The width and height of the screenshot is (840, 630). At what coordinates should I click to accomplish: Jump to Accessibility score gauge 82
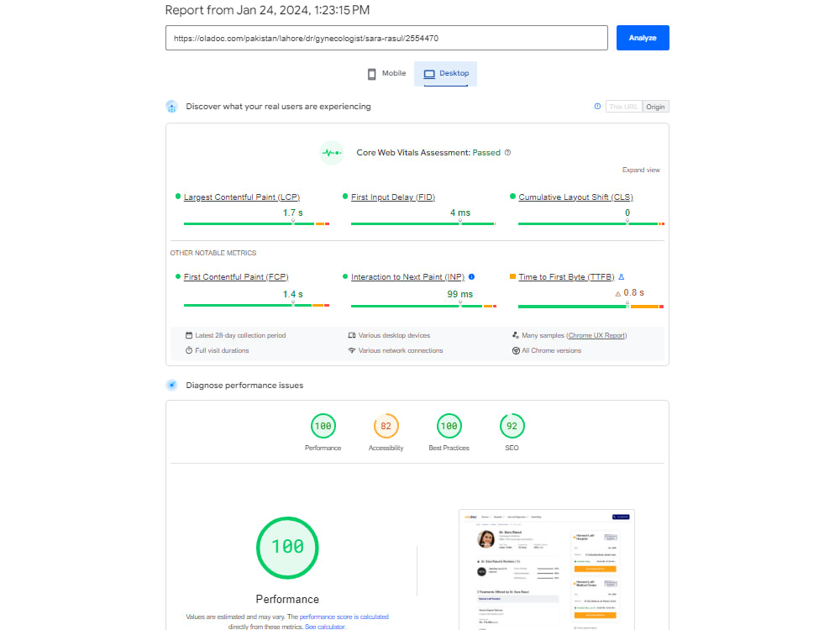pyautogui.click(x=386, y=426)
